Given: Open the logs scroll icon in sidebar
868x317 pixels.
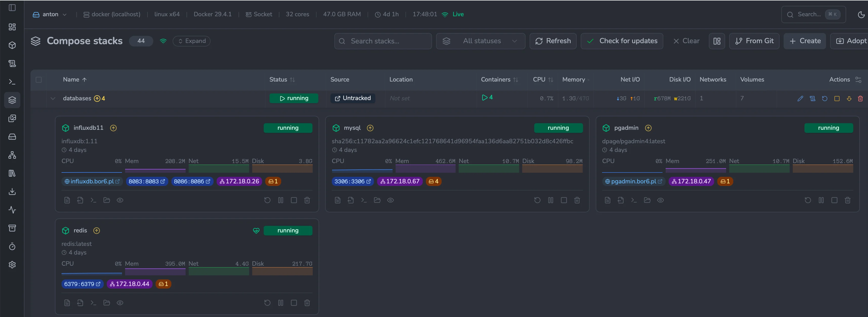Looking at the screenshot, I should coord(12,63).
